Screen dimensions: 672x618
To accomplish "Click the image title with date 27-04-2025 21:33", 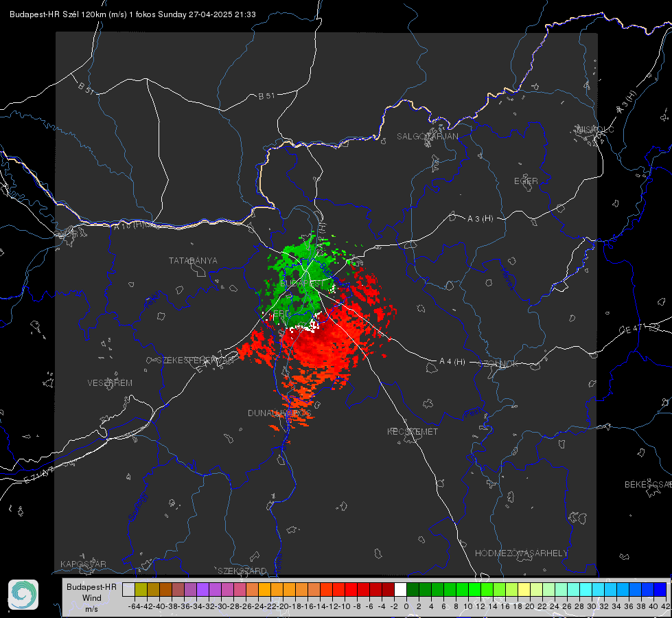I will click(x=132, y=14).
